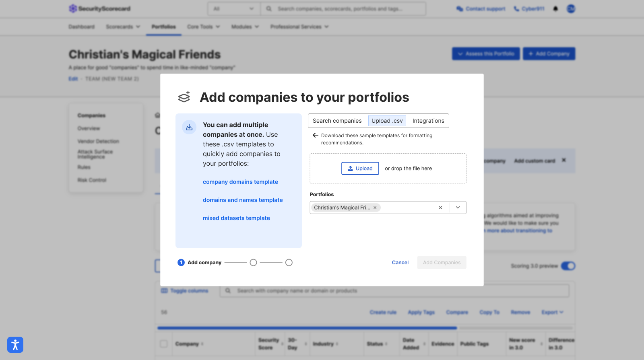Viewport: 644px width, 360px height.
Task: Clear all selected portfolios
Action: (x=440, y=208)
